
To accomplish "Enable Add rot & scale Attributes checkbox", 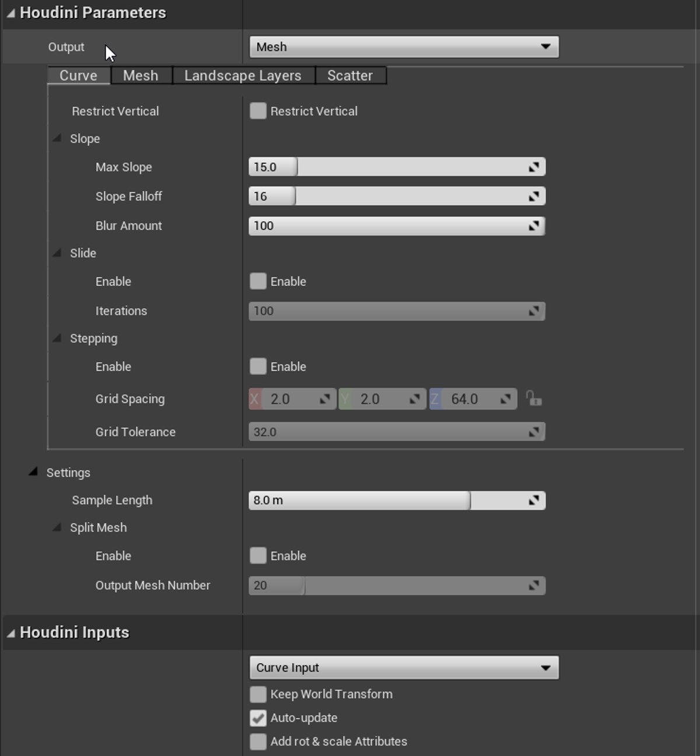I will [x=258, y=741].
